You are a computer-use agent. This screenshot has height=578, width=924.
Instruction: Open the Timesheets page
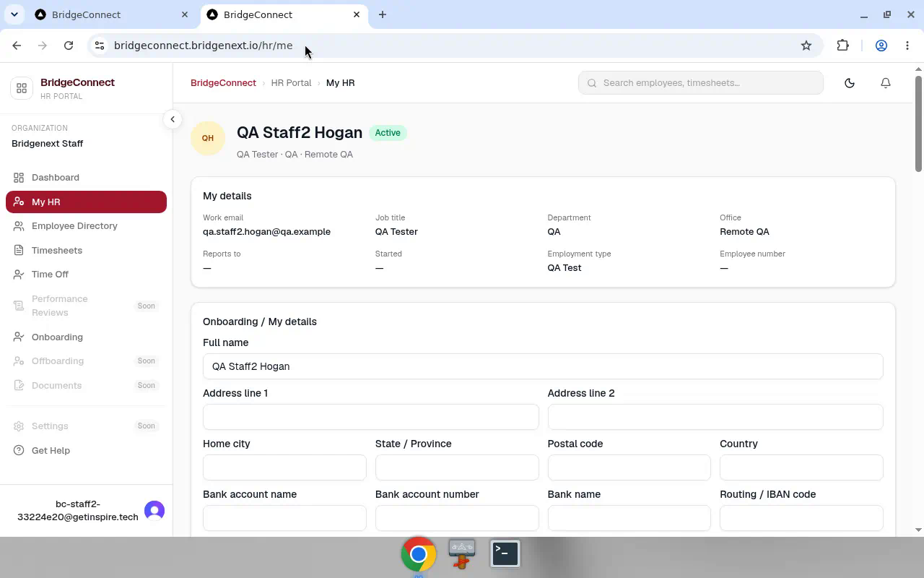point(86,251)
